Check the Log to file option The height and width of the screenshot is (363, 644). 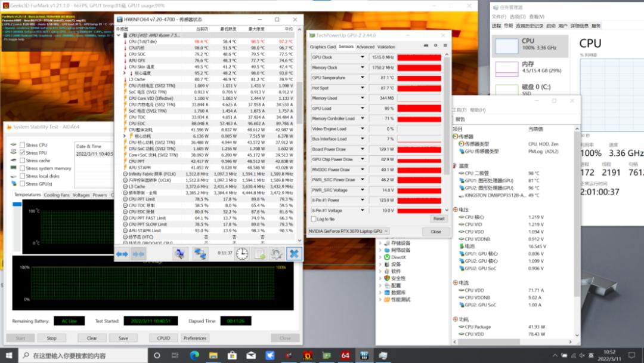tap(314, 219)
